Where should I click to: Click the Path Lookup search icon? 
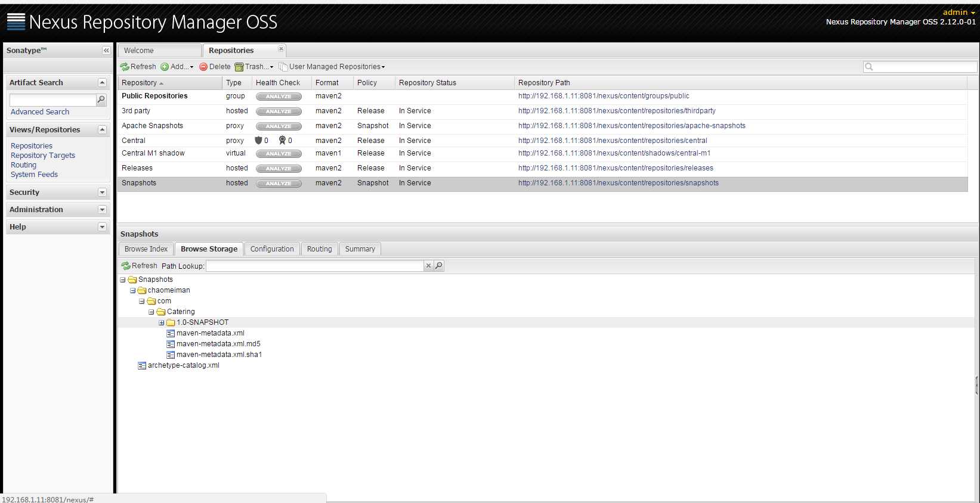pyautogui.click(x=439, y=266)
